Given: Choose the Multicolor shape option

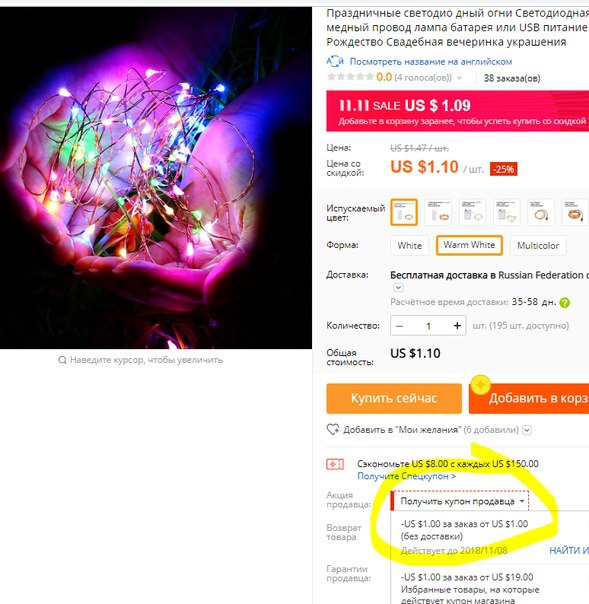Looking at the screenshot, I should pyautogui.click(x=538, y=246).
